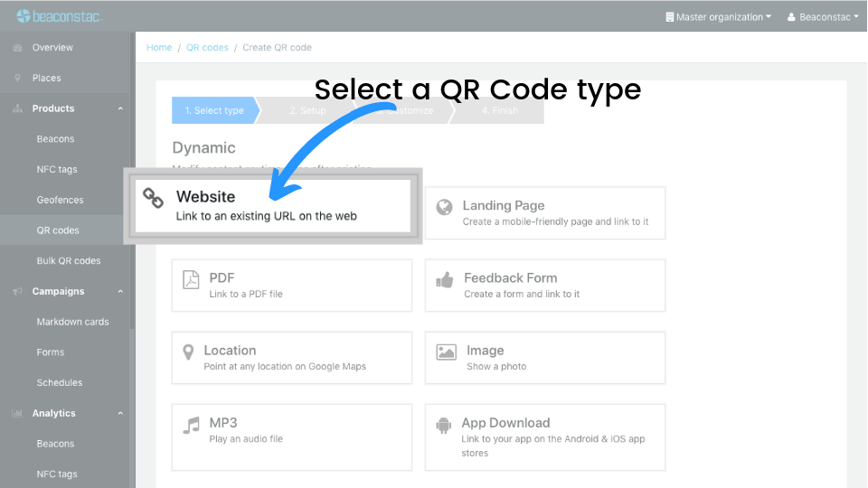The image size is (868, 488).
Task: Click the building icon beside Master organization
Action: [x=669, y=17]
